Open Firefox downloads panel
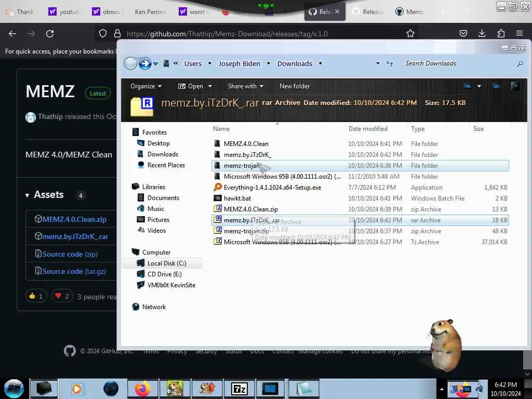Screen dimensions: 532x399 (482, 33)
